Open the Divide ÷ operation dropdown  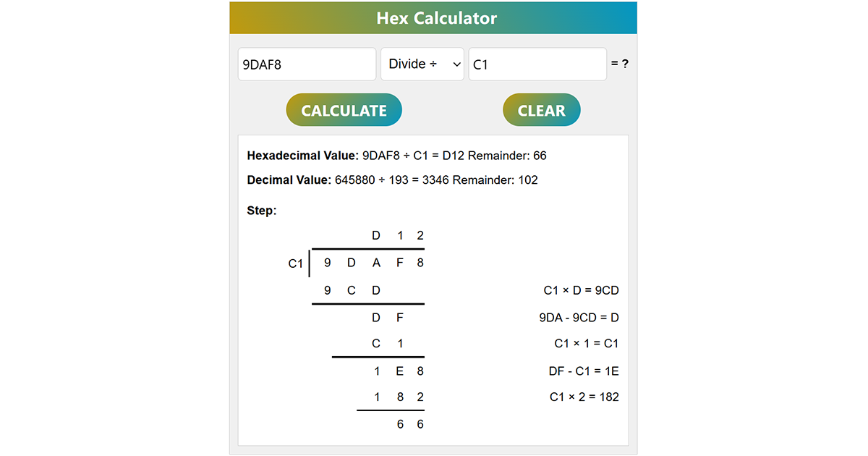tap(422, 64)
